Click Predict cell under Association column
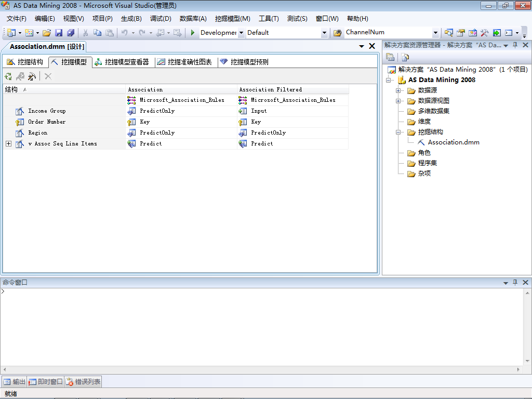Image resolution: width=532 pixels, height=399 pixels. coord(181,144)
